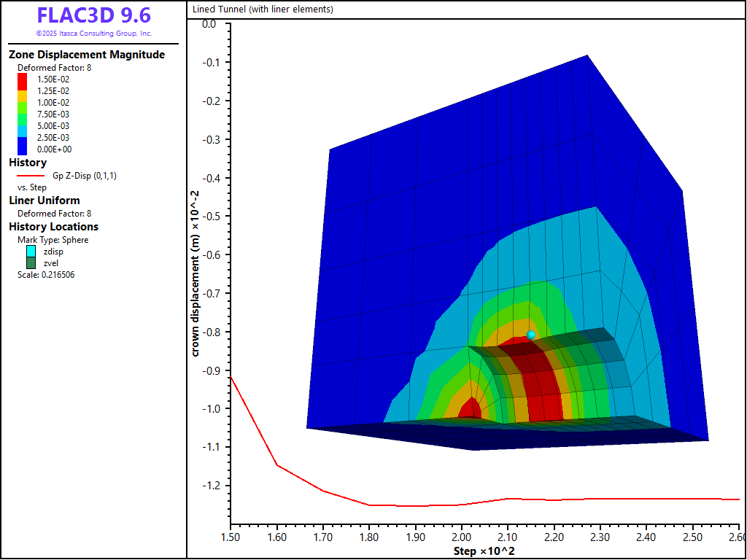Click the 2.00 tick on the Step axis

[x=461, y=537]
